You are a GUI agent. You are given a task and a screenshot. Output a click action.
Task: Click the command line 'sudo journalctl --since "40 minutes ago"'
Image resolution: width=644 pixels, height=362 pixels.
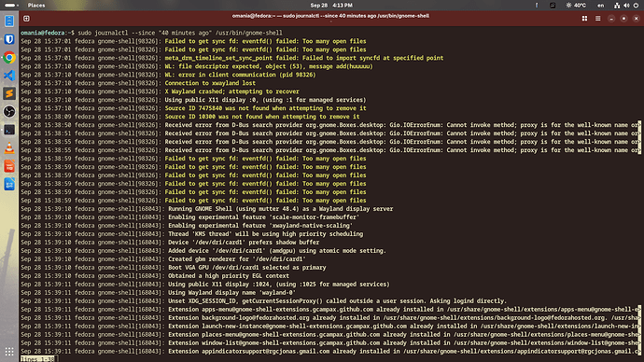coord(180,33)
